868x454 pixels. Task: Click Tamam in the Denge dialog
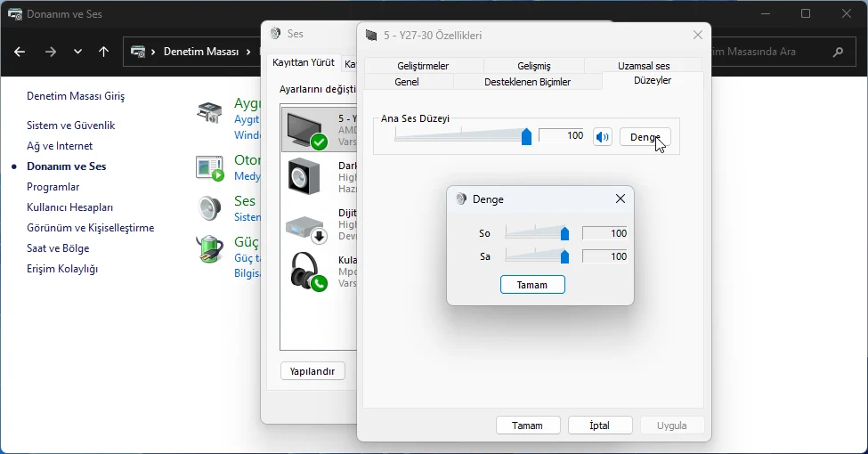532,285
